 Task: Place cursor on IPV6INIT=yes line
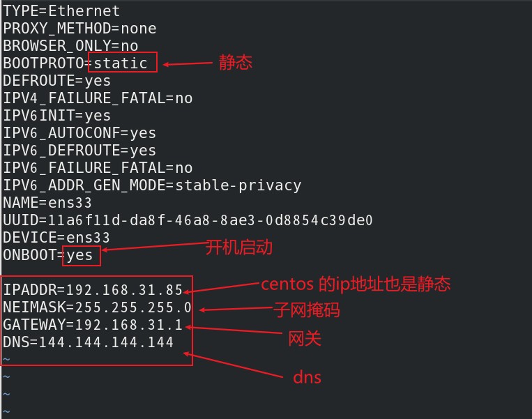pos(57,116)
